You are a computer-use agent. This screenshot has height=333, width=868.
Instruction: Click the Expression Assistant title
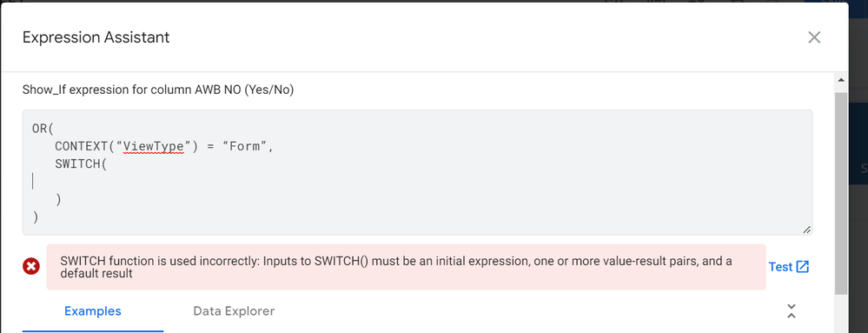click(96, 37)
